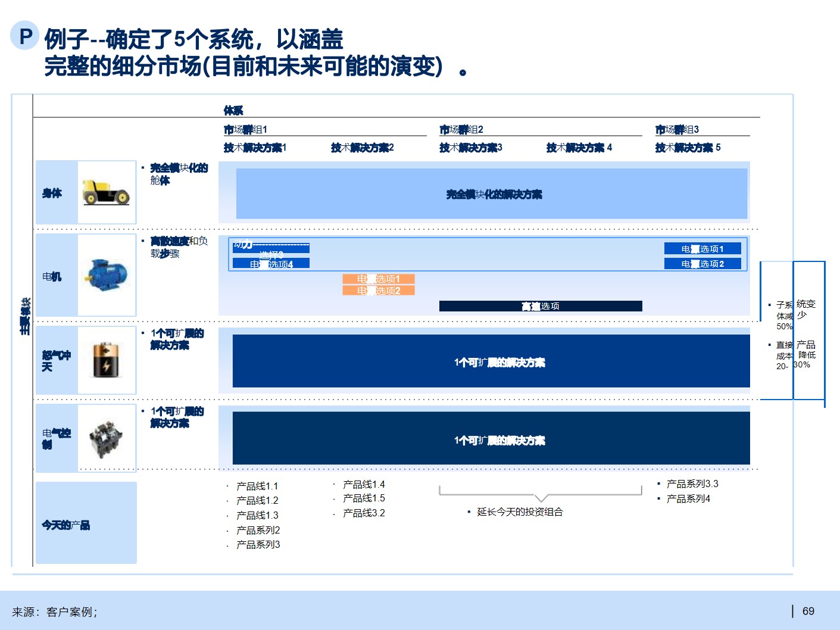Select 1个可扩展的解决方案 bar in electrical control row
The height and width of the screenshot is (630, 840).
pos(491,438)
